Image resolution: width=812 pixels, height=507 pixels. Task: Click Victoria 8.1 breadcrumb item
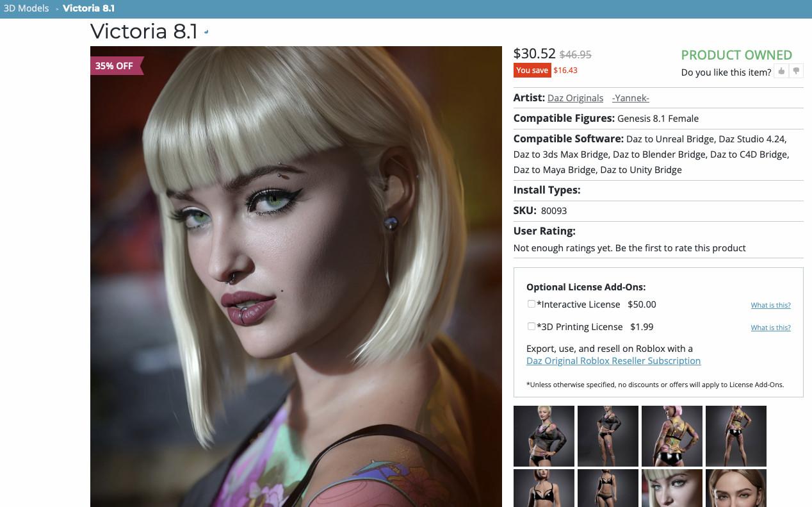88,8
